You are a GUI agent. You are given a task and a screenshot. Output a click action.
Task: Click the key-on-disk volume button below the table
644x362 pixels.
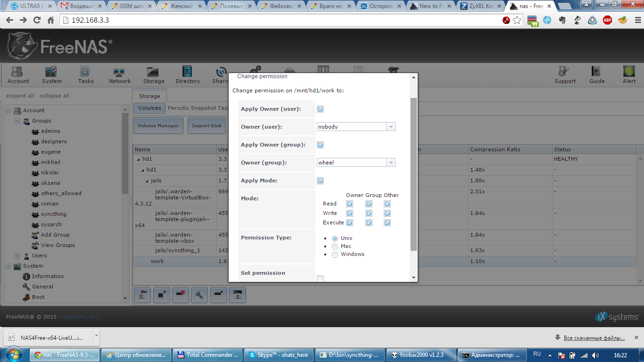[x=142, y=296]
